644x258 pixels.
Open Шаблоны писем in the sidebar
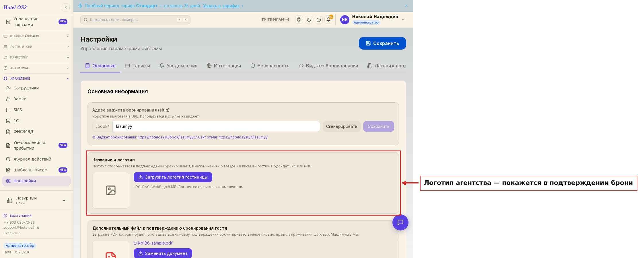pyautogui.click(x=36, y=170)
